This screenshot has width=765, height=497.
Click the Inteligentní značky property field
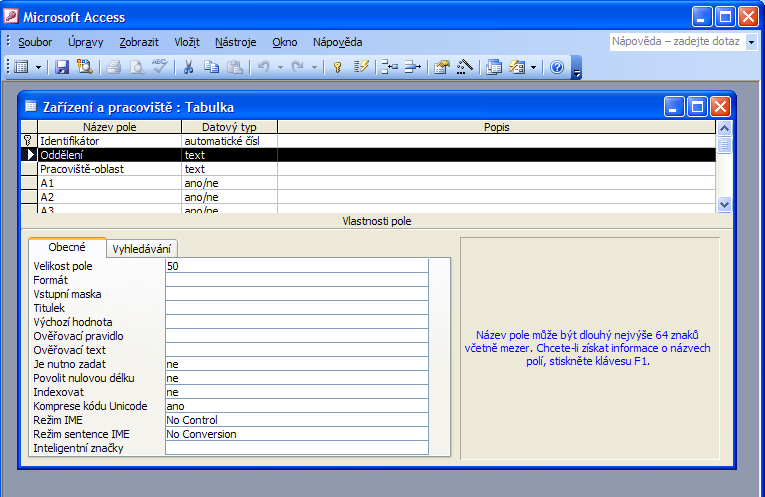click(x=297, y=448)
